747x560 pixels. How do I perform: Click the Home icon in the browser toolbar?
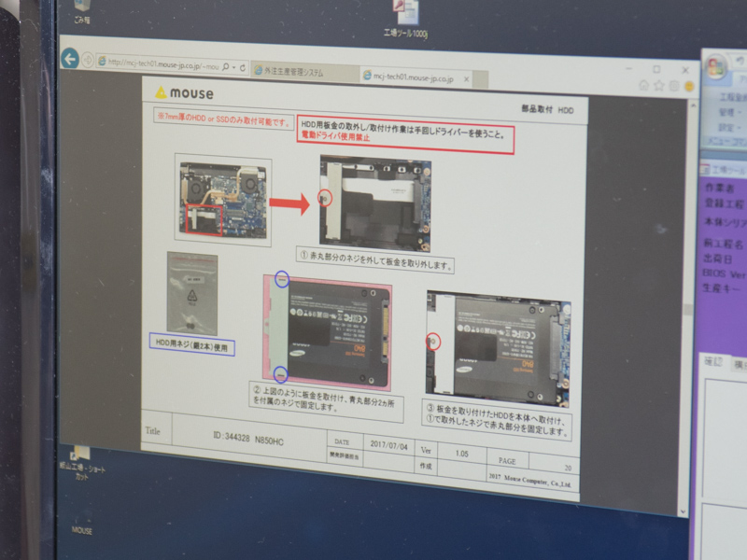644,84
